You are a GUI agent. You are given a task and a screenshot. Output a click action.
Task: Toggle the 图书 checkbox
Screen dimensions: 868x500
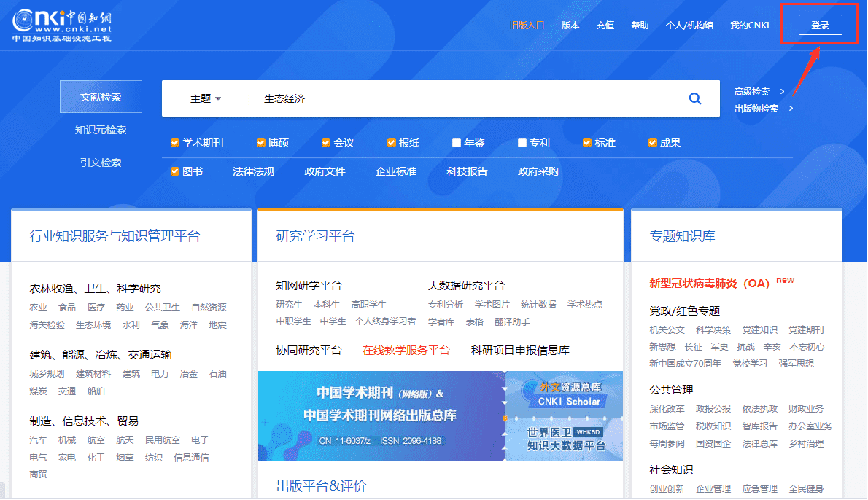coord(175,172)
